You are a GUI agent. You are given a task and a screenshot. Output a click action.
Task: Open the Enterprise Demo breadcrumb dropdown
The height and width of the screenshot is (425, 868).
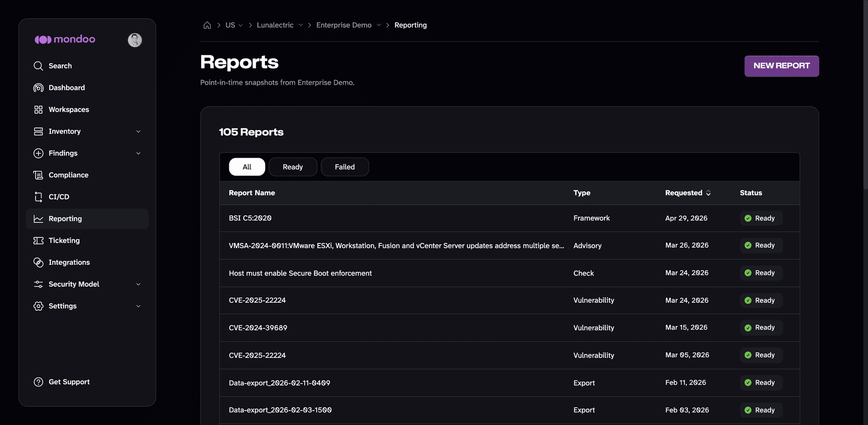(x=378, y=25)
